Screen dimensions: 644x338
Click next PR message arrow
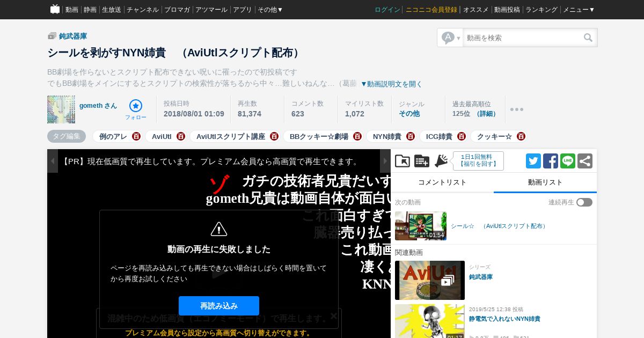(x=385, y=161)
